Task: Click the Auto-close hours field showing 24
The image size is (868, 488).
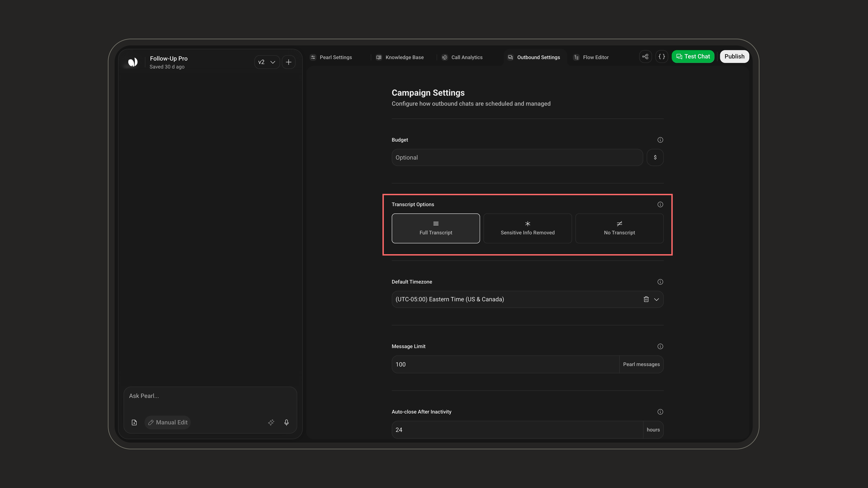Action: [x=517, y=430]
